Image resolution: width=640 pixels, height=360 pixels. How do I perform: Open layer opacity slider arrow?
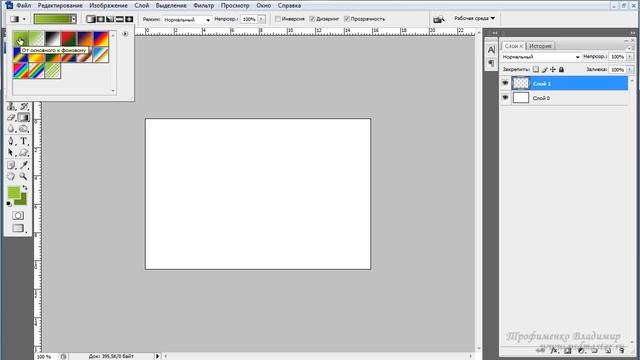click(x=629, y=57)
